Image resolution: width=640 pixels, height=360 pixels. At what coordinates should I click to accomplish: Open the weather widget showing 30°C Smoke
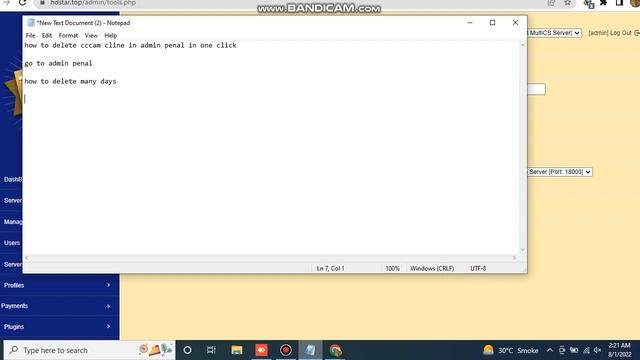tap(511, 350)
